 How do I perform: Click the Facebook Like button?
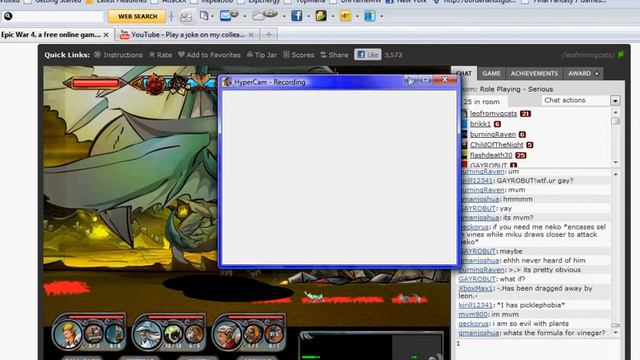pyautogui.click(x=367, y=54)
